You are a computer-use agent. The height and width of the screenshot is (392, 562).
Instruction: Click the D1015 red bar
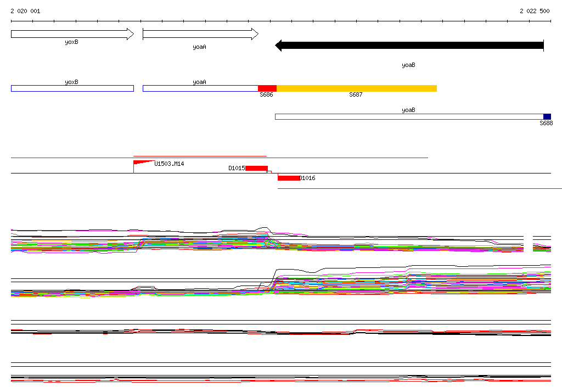[257, 169]
